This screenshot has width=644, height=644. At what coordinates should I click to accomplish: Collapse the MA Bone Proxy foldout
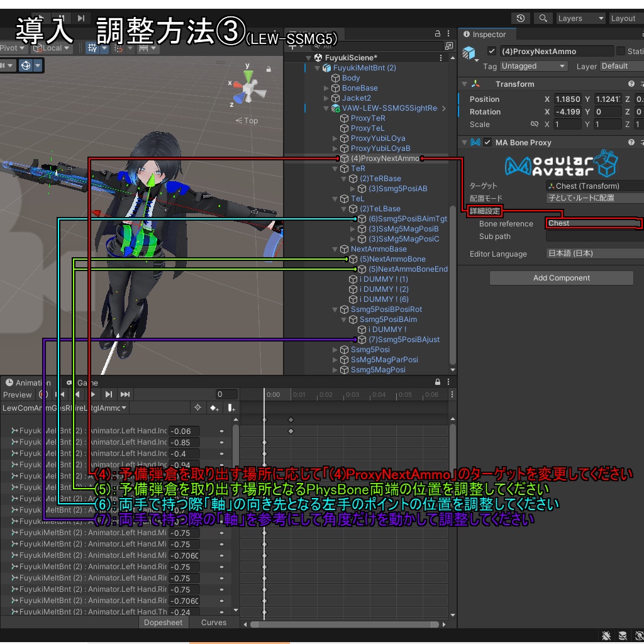coord(465,142)
